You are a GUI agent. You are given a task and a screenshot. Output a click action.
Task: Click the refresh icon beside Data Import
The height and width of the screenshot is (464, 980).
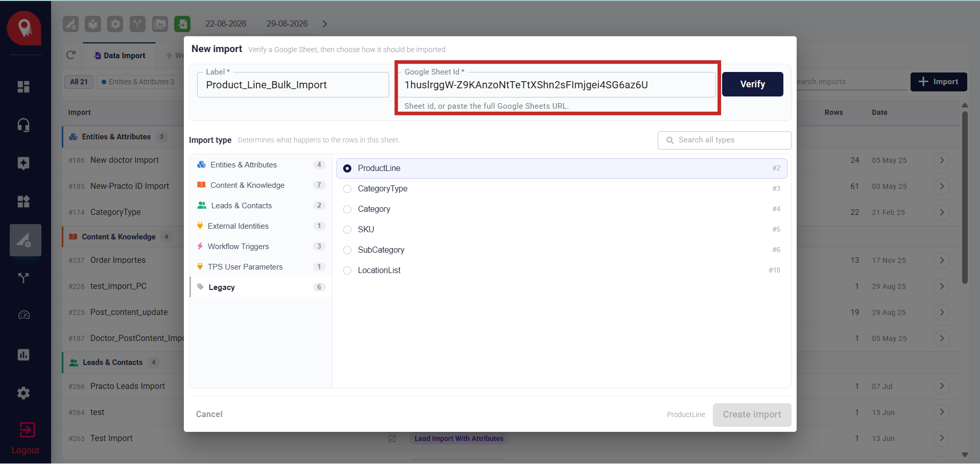coord(71,55)
